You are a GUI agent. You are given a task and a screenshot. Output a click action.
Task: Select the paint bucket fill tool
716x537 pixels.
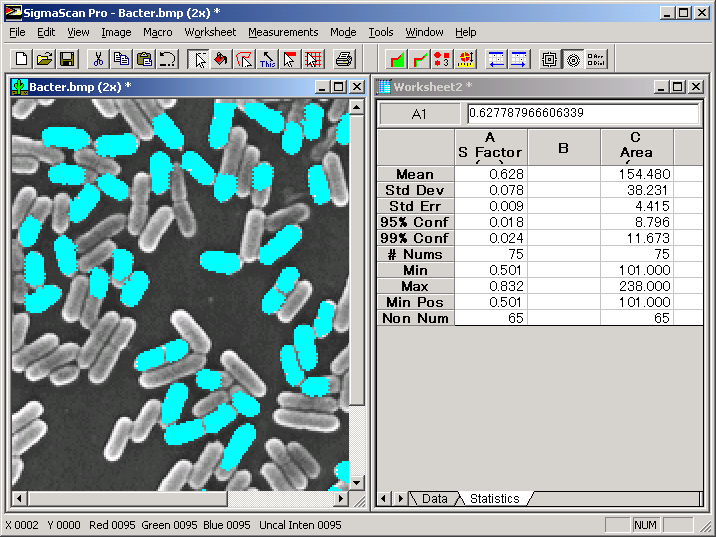pos(221,59)
